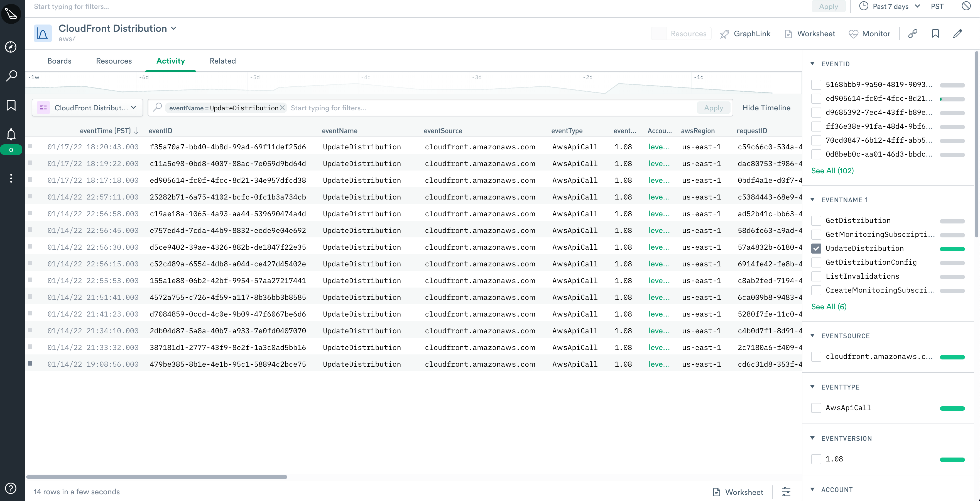The height and width of the screenshot is (501, 980).
Task: Uncheck the UpdateDistribution checkbox
Action: click(x=816, y=248)
